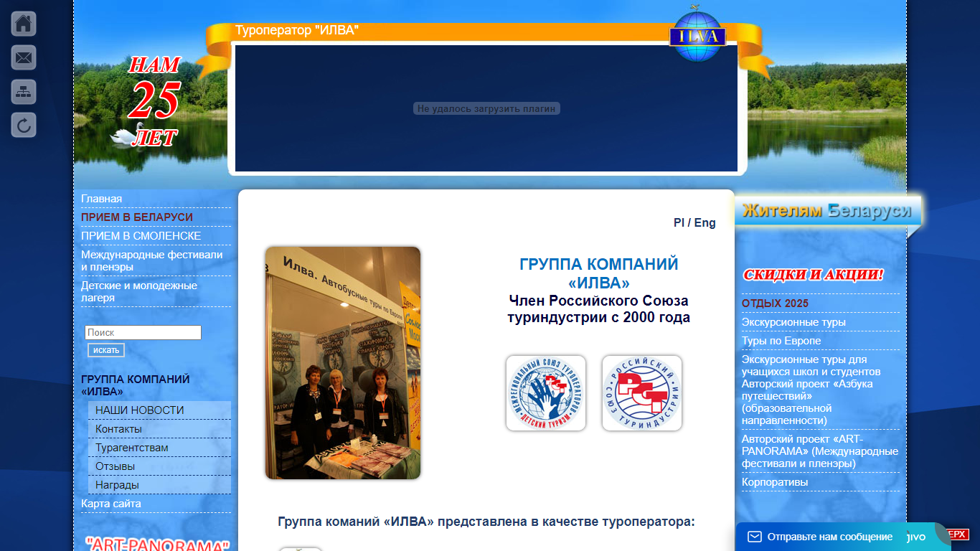Screen dimensions: 980x551
Task: Click the НАМ 25 ЛЕТ anniversary badge
Action: point(154,100)
